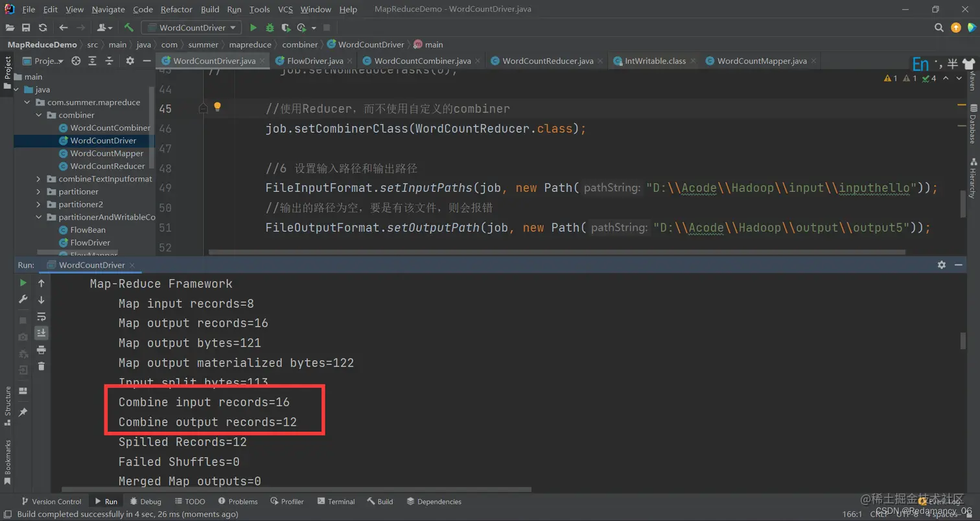Toggle scroll to end of console

41,332
